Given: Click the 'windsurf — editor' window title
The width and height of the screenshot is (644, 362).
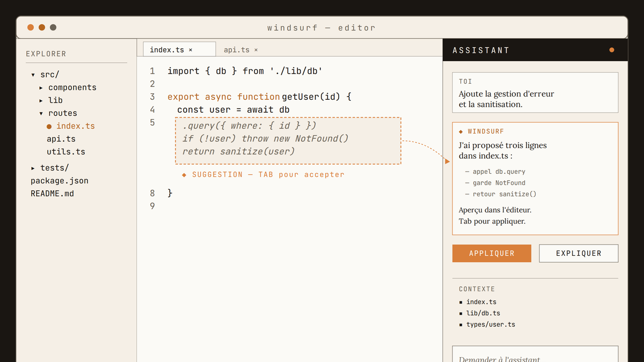Looking at the screenshot, I should (321, 28).
